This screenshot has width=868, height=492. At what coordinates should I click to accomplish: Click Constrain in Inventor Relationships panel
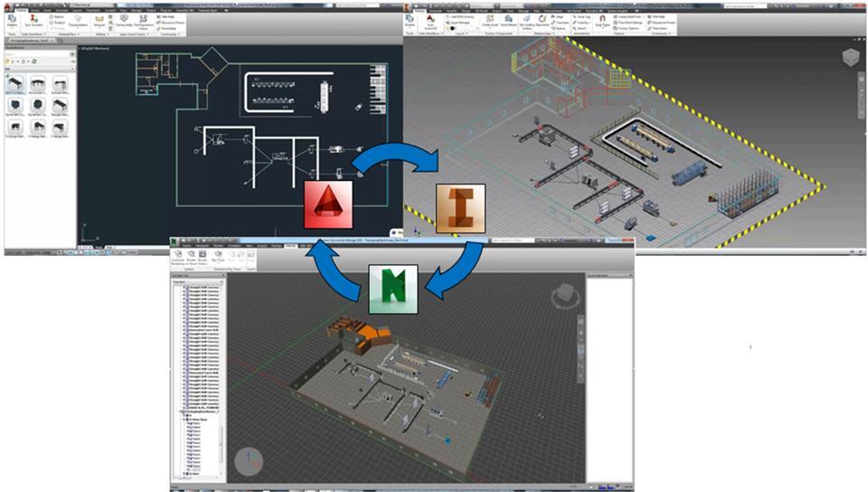(x=561, y=23)
